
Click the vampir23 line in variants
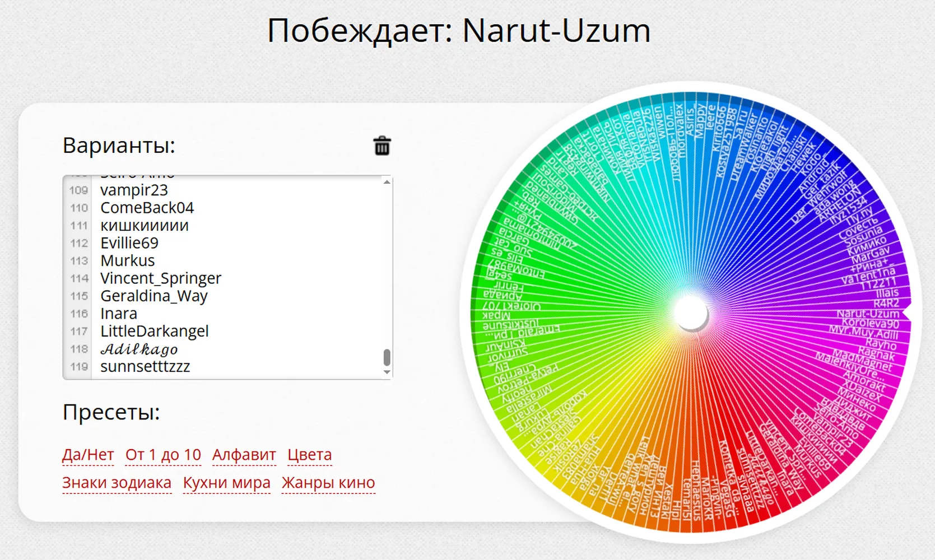[x=134, y=190]
